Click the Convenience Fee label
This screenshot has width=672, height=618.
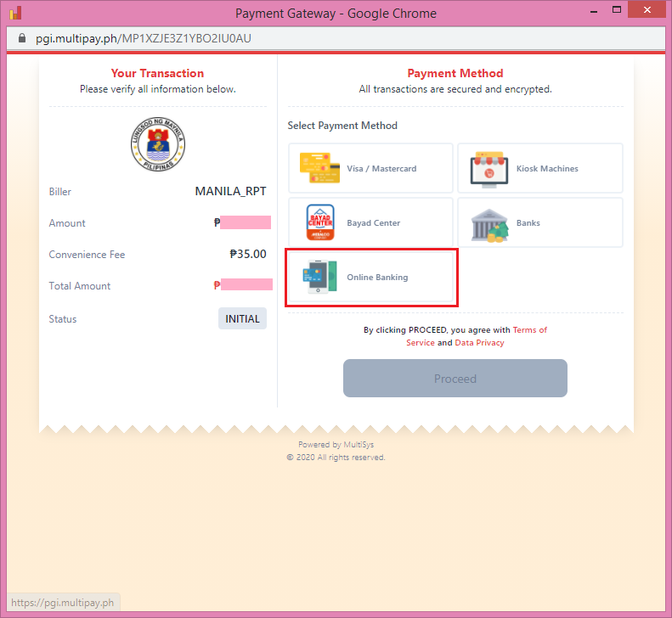pyautogui.click(x=87, y=255)
